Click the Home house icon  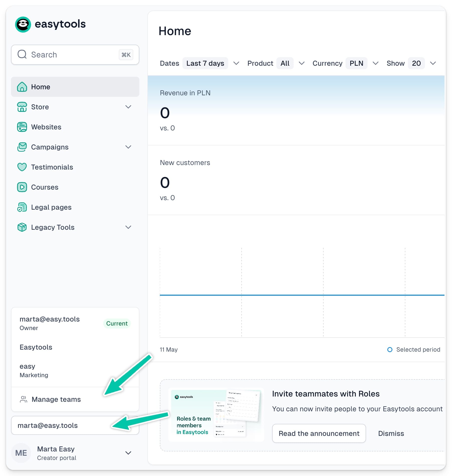coord(22,87)
